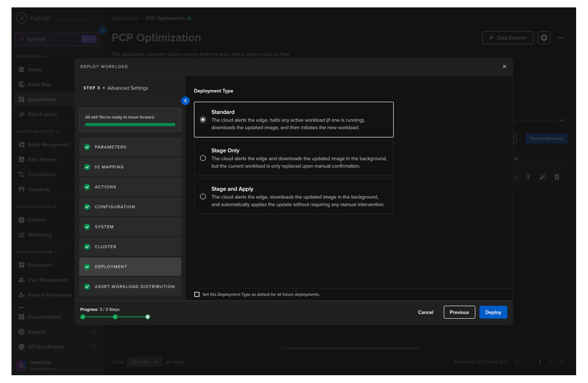This screenshot has height=383, width=588.
Task: Open the three-dot more options menu
Action: click(561, 38)
